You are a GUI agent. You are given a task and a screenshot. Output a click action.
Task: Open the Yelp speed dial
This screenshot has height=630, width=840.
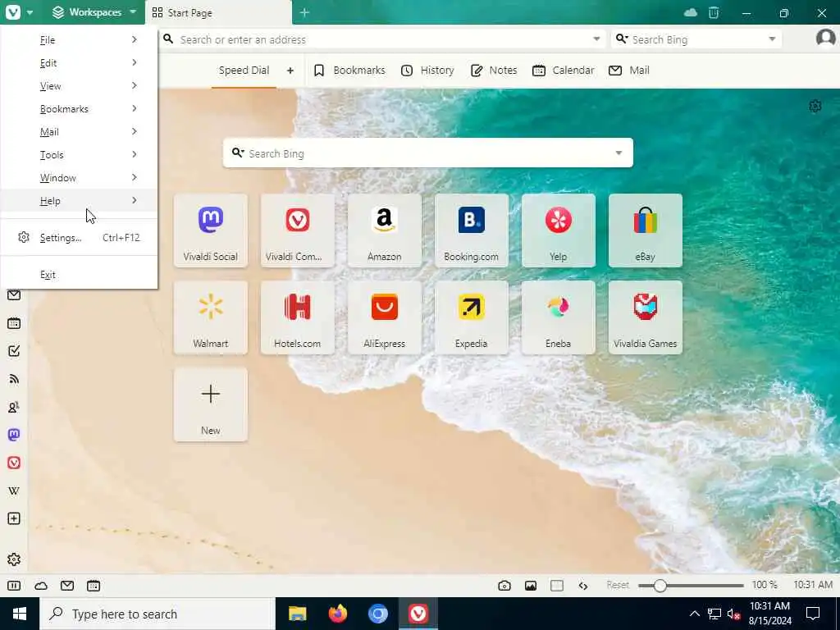[x=558, y=231]
